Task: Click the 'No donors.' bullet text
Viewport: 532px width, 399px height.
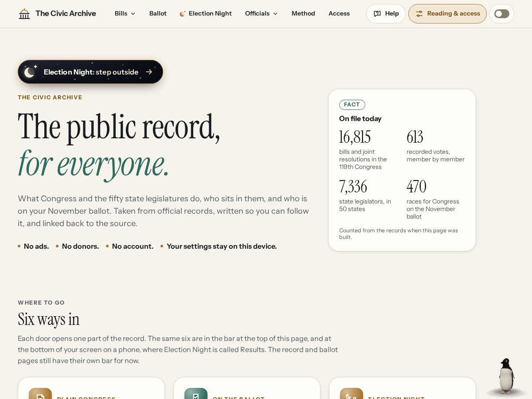Action: coord(80,246)
